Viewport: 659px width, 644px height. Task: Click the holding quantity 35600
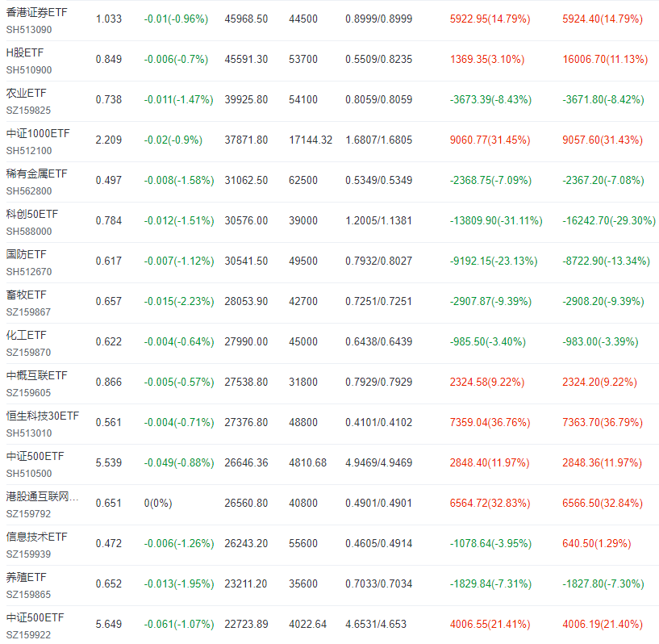click(x=303, y=584)
